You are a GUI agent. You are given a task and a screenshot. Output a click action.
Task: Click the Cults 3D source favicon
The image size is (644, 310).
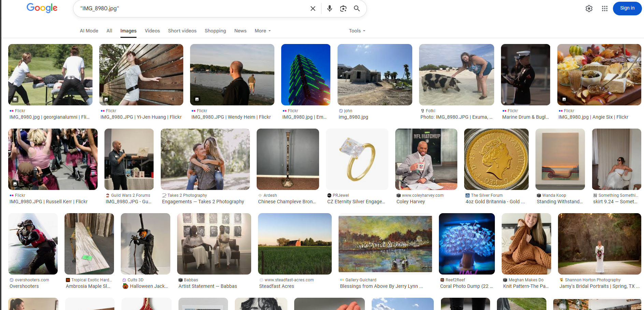124,280
